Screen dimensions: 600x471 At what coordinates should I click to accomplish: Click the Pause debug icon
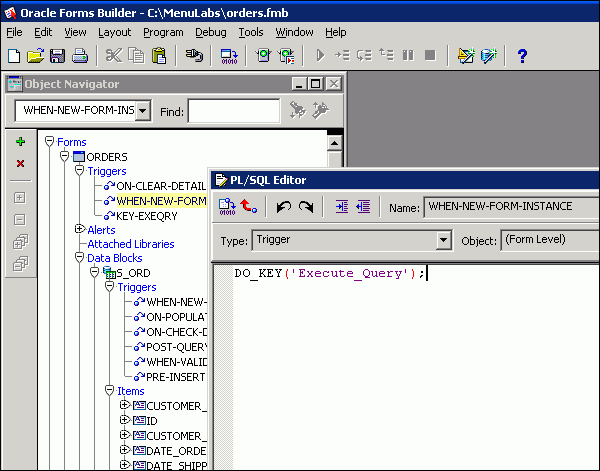click(408, 56)
